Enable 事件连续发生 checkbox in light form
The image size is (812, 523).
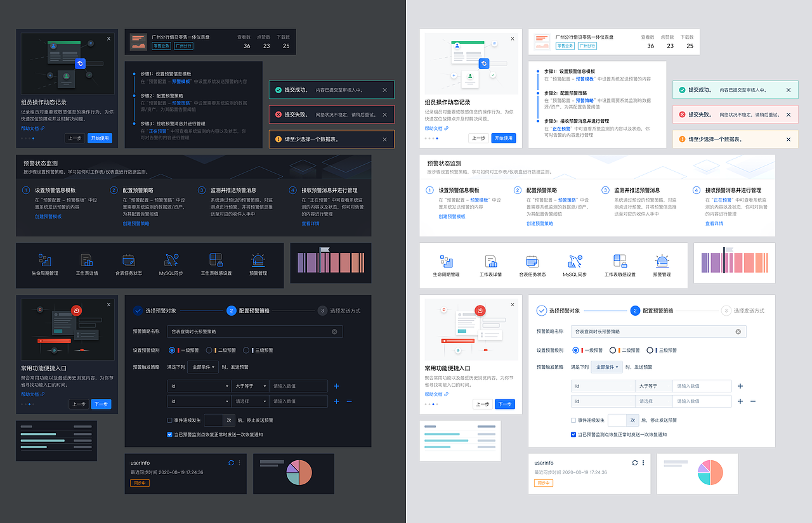coord(573,420)
